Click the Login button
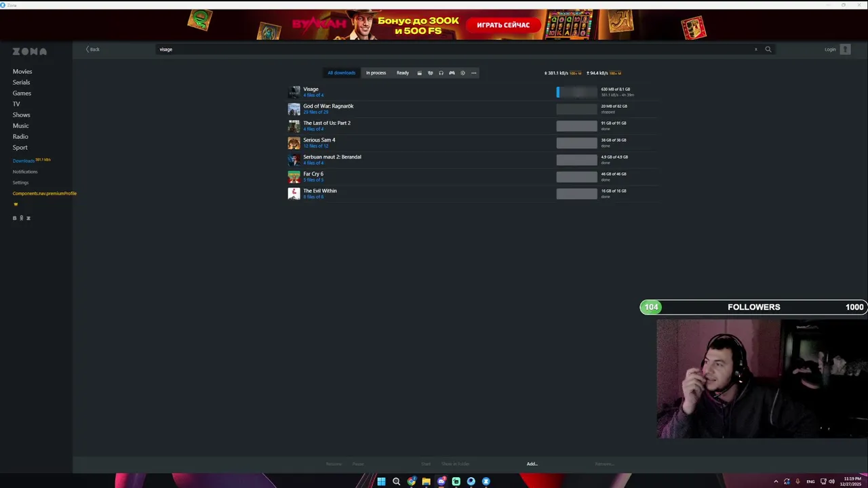868x488 pixels. 830,49
